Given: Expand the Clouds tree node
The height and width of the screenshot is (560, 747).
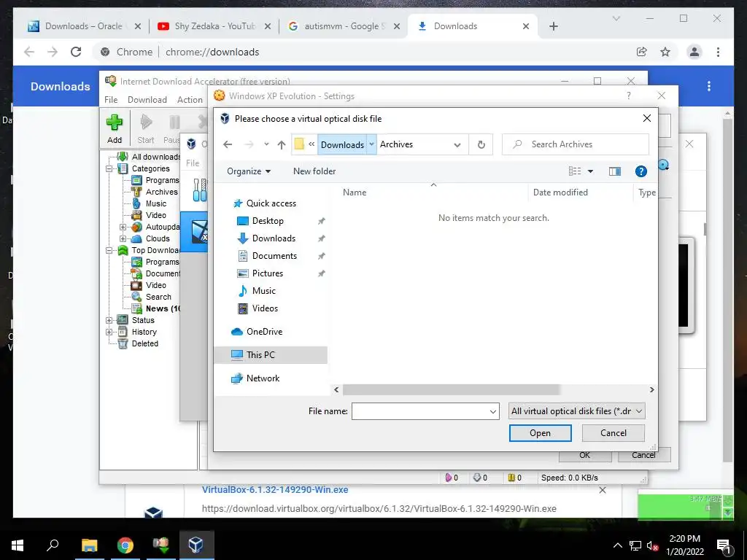Looking at the screenshot, I should click(x=123, y=238).
